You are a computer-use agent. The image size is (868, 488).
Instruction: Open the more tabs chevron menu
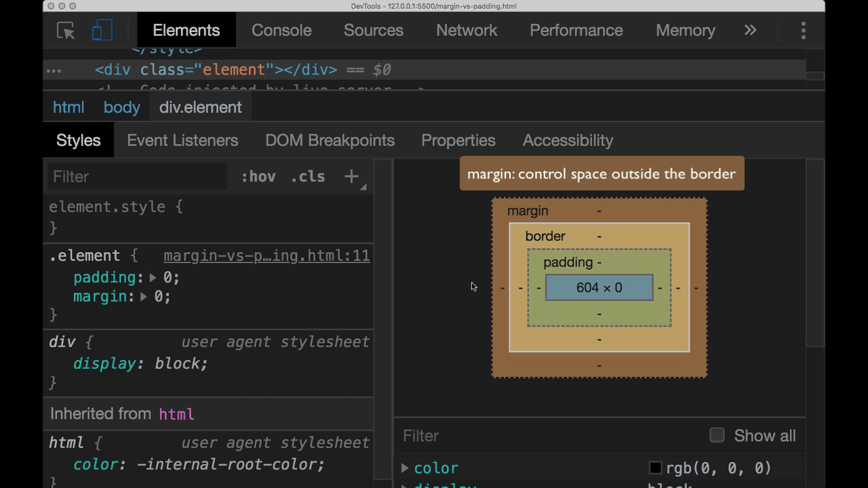tap(750, 30)
